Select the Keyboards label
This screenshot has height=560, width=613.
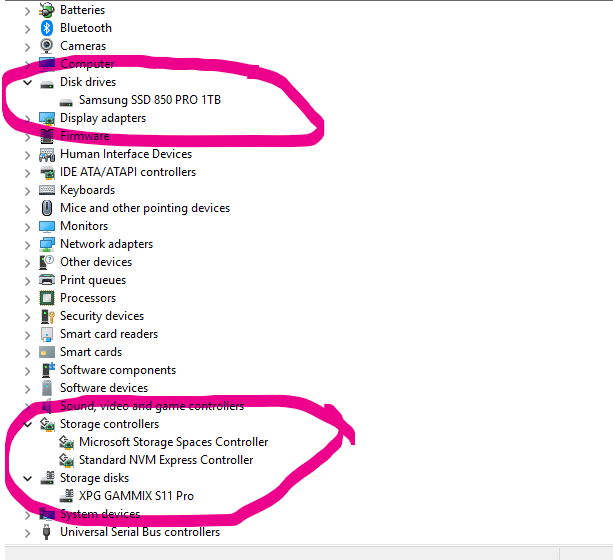[88, 190]
